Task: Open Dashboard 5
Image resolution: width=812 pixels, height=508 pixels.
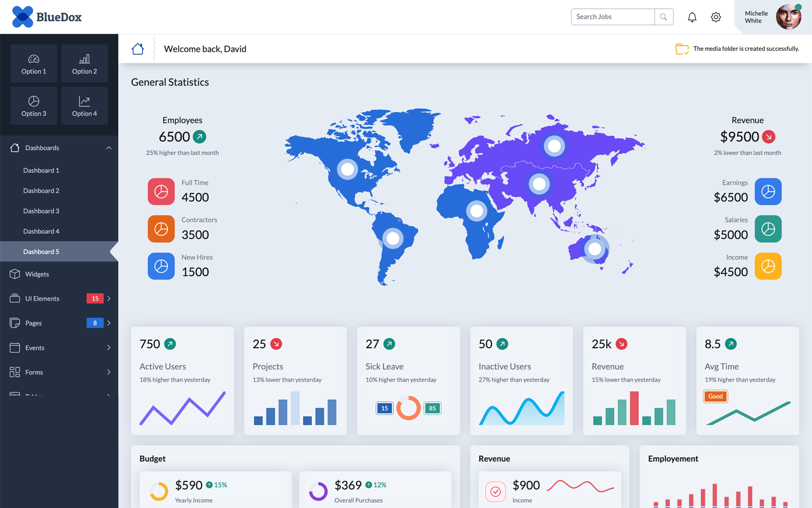Action: [42, 251]
